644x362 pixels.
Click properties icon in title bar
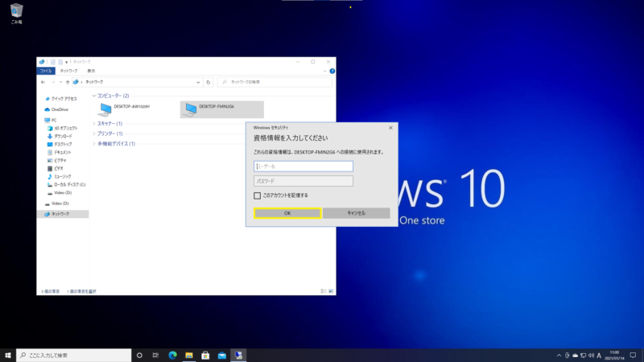coord(53,62)
